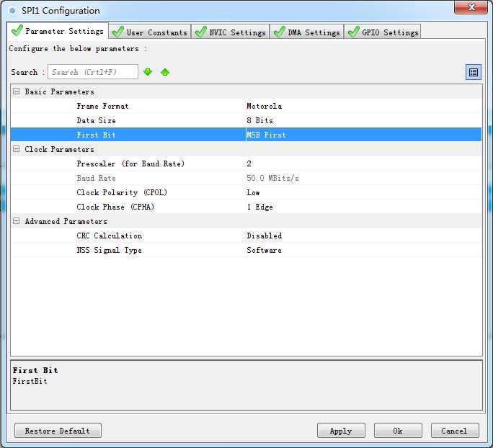Collapse the Basic Parameters group
The width and height of the screenshot is (493, 448).
coord(17,91)
